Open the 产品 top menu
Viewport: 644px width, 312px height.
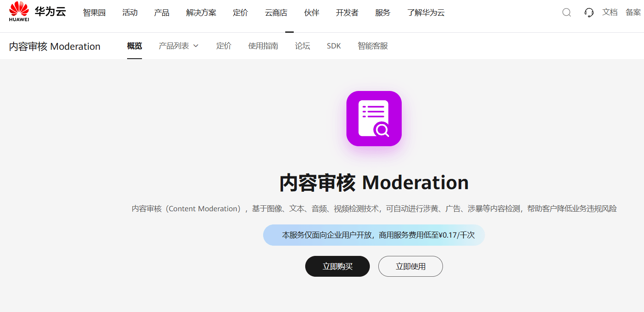(162, 13)
